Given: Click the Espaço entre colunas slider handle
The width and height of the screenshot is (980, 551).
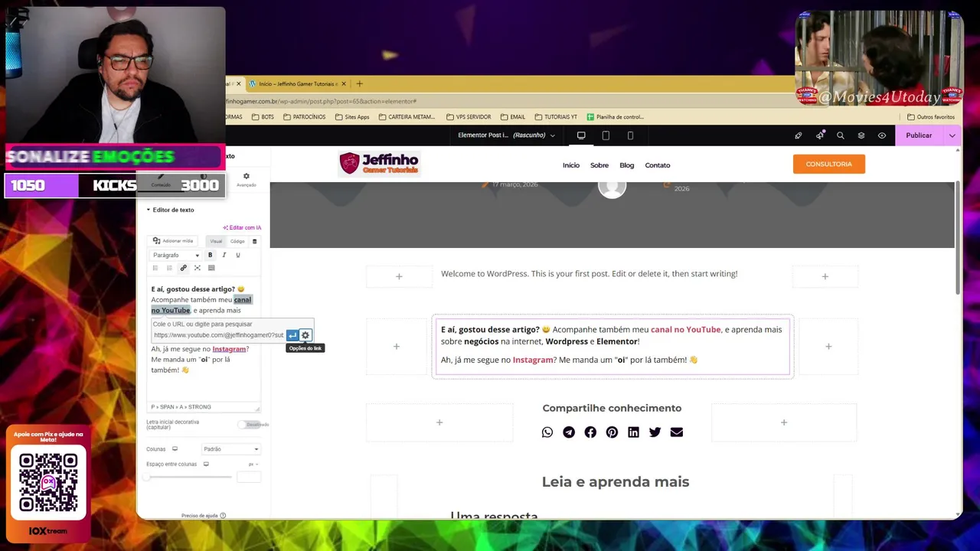Looking at the screenshot, I should tap(148, 477).
